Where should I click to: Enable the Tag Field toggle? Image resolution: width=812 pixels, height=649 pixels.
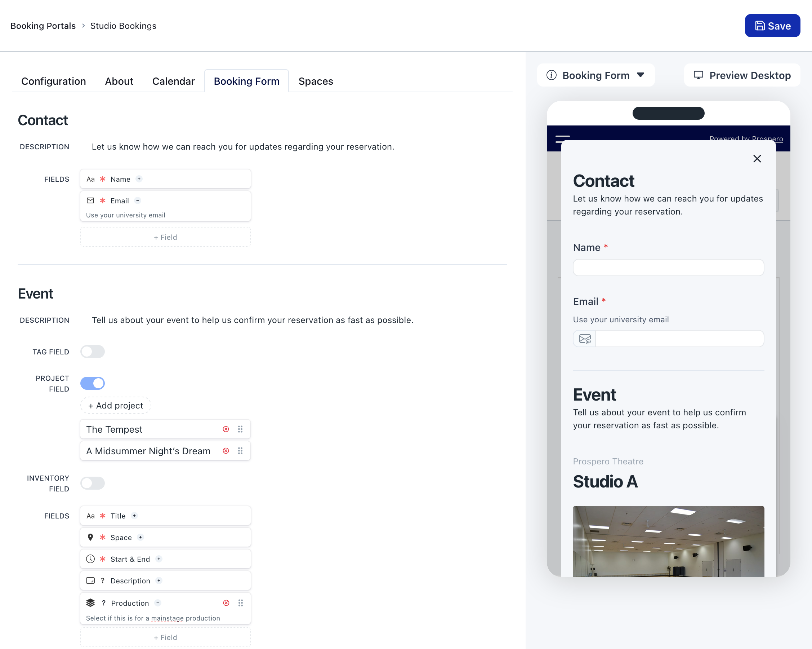tap(93, 352)
